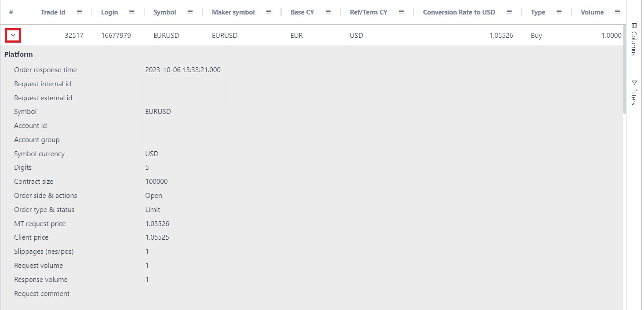Screen dimensions: 644x310
Task: Click the Order response time value
Action: click(183, 70)
